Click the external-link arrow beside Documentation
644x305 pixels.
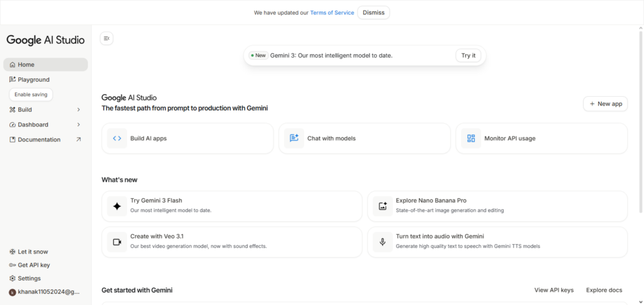click(x=79, y=140)
